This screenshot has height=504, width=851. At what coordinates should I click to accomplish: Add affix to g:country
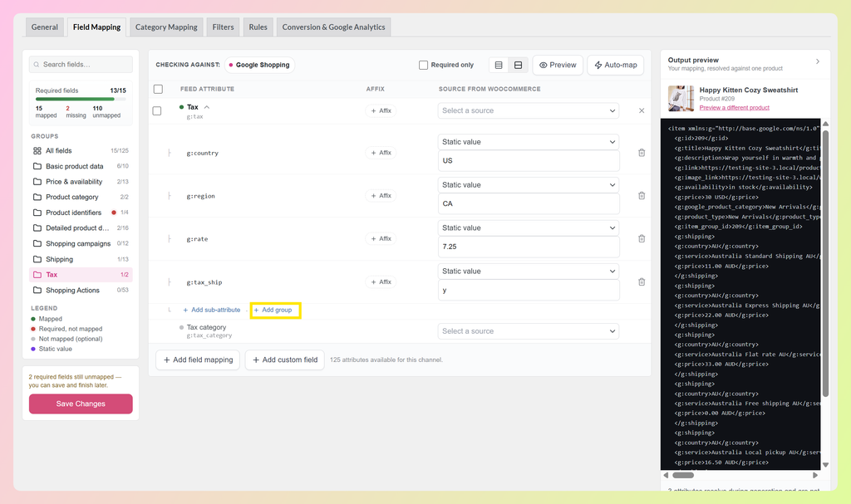381,153
